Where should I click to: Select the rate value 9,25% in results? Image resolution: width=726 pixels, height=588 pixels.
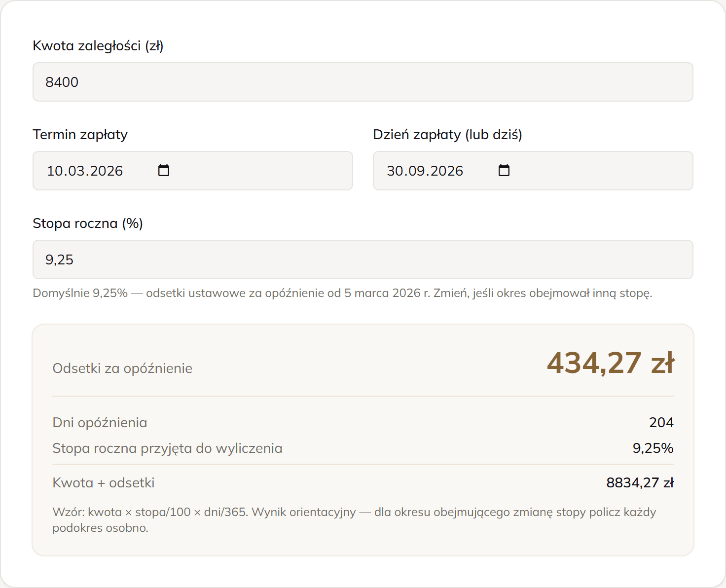pyautogui.click(x=653, y=448)
